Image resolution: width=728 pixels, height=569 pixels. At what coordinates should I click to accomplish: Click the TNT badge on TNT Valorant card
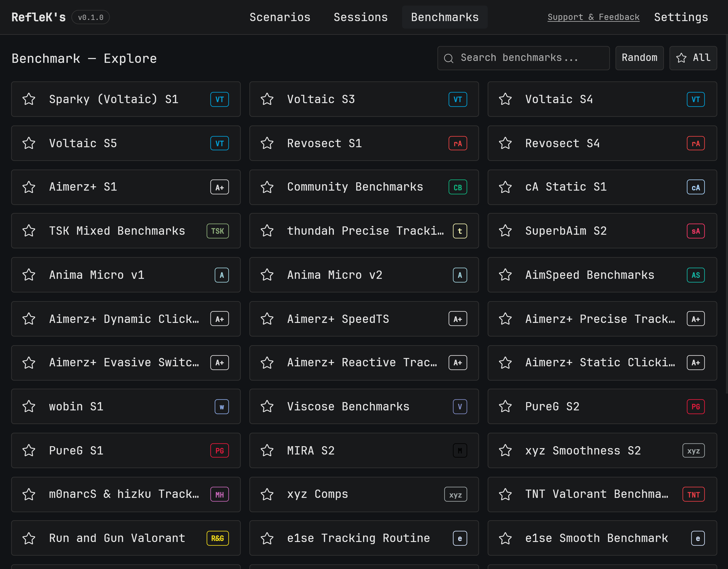coord(693,495)
